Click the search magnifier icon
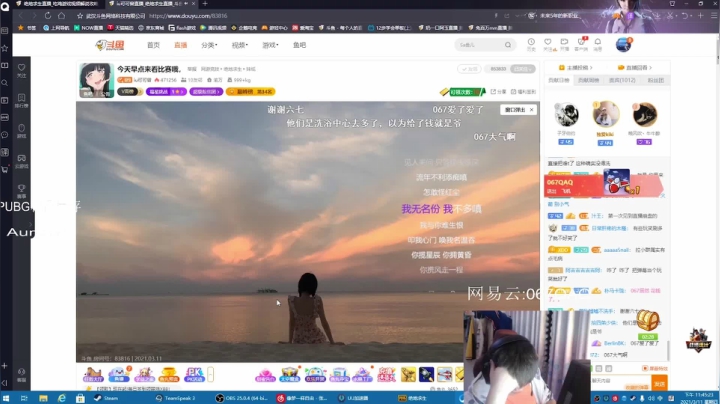 (x=508, y=45)
